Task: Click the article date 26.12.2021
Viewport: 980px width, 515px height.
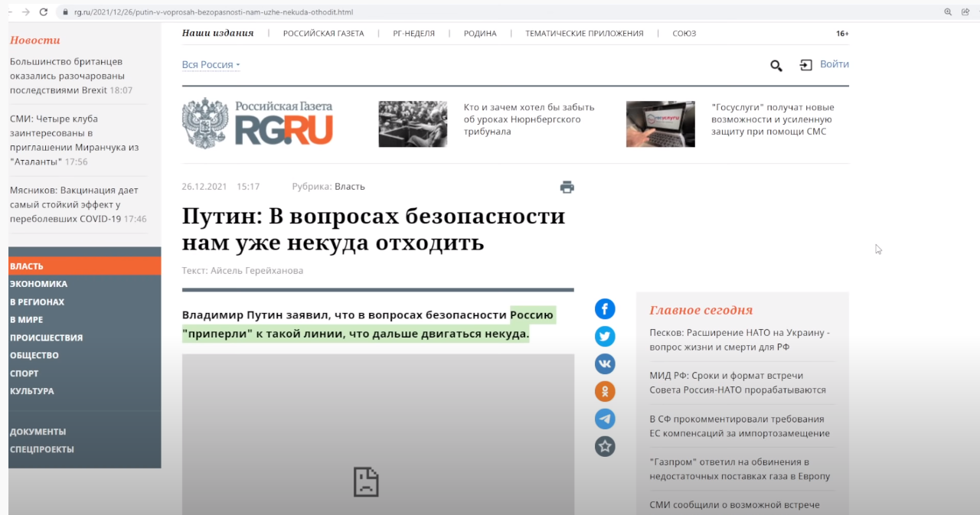Action: pyautogui.click(x=204, y=187)
